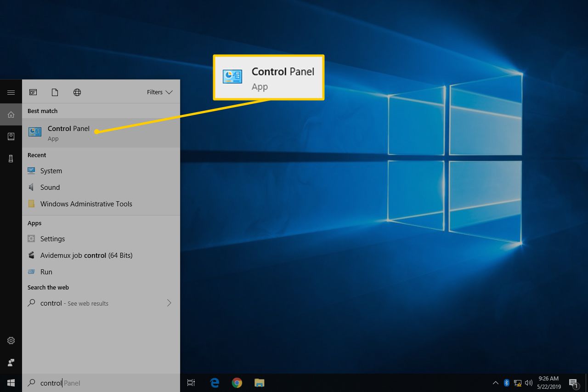This screenshot has width=588, height=392.
Task: Click the 'Recent' heading text
Action: click(37, 155)
